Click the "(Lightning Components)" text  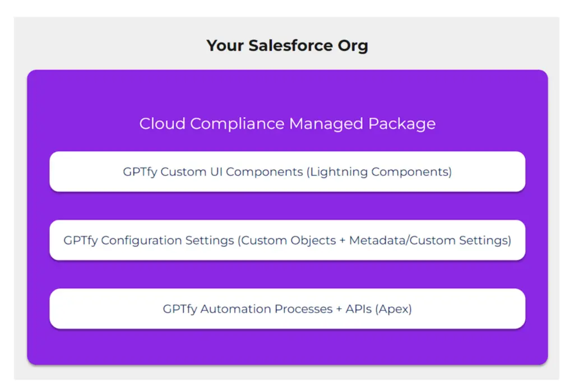379,172
